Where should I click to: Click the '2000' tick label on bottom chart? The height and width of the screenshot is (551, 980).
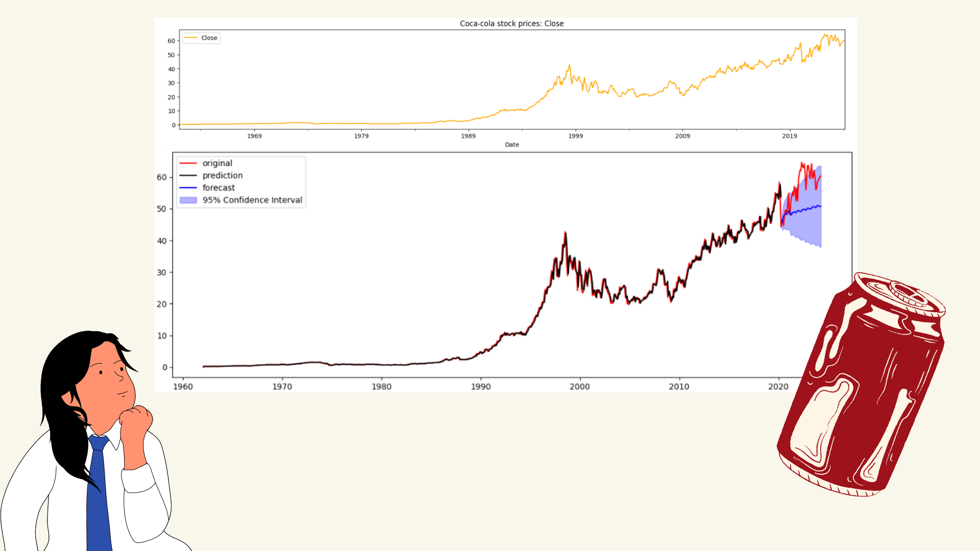[579, 387]
